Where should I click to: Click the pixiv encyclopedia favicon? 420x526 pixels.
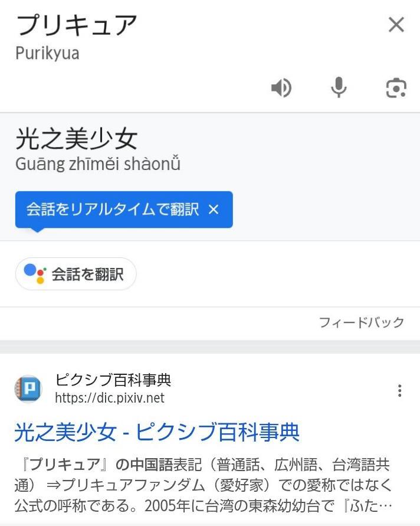pos(28,389)
